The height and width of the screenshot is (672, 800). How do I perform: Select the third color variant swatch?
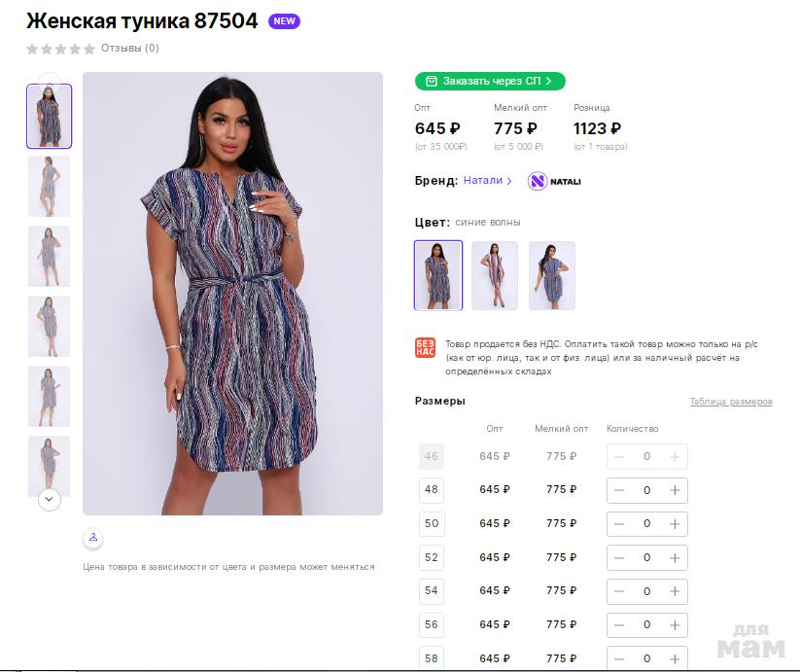pos(552,275)
